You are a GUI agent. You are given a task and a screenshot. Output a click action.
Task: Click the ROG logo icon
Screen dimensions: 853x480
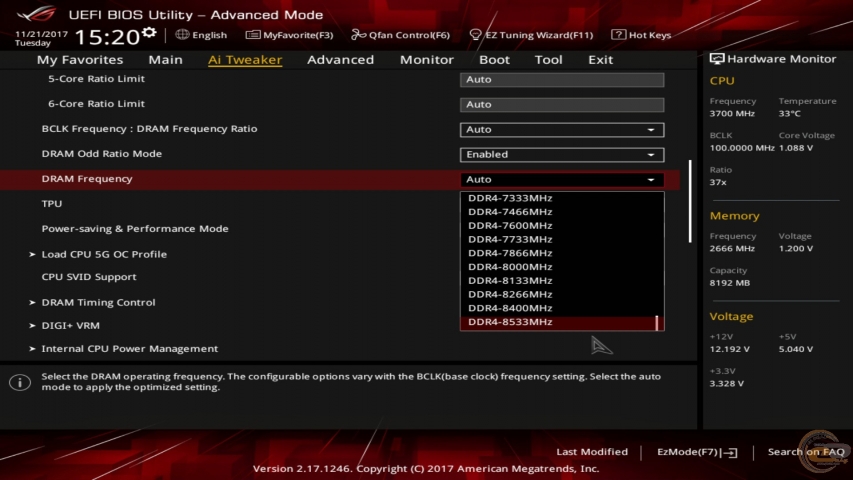tap(37, 13)
